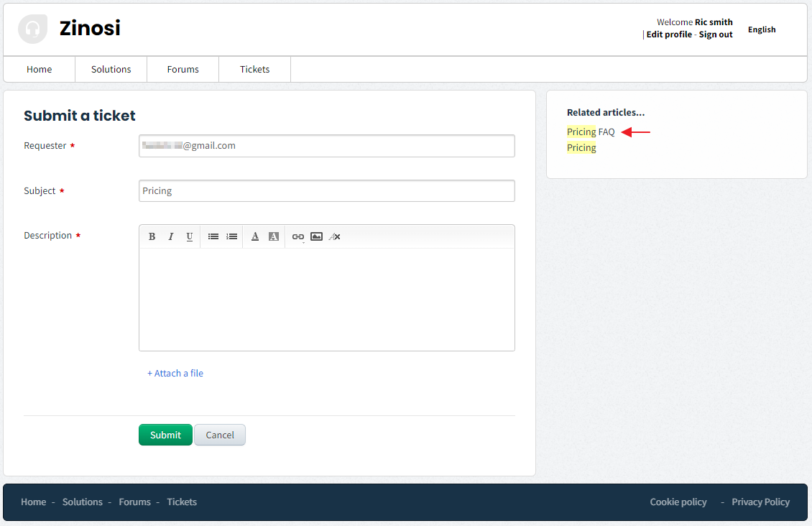The image size is (812, 526).
Task: Click the Requester email field
Action: coord(327,146)
